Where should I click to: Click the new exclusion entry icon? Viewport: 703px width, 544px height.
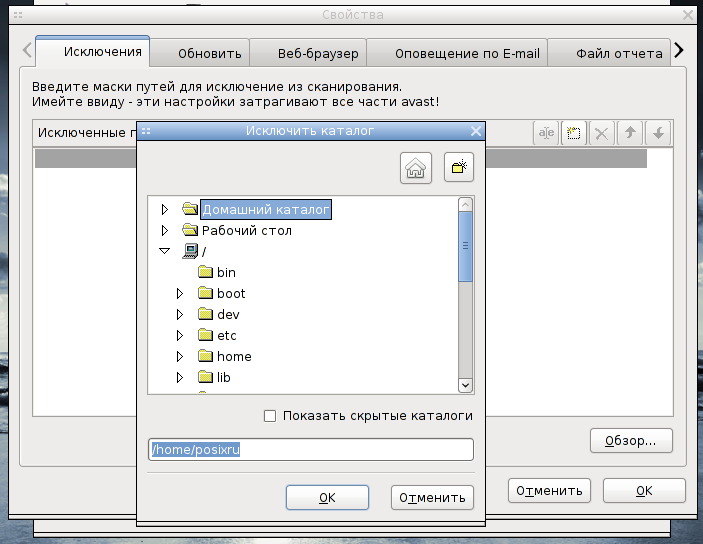(x=573, y=133)
